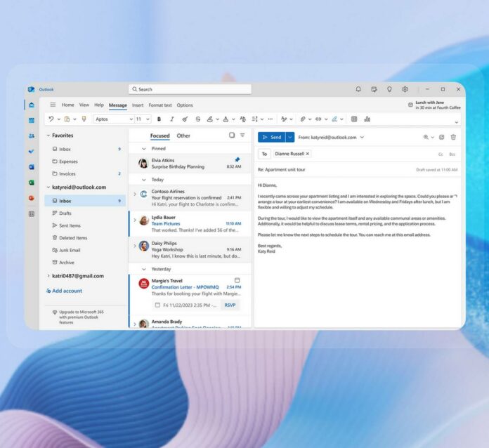The height and width of the screenshot is (448, 489).
Task: Open the From address dropdown
Action: (362, 137)
